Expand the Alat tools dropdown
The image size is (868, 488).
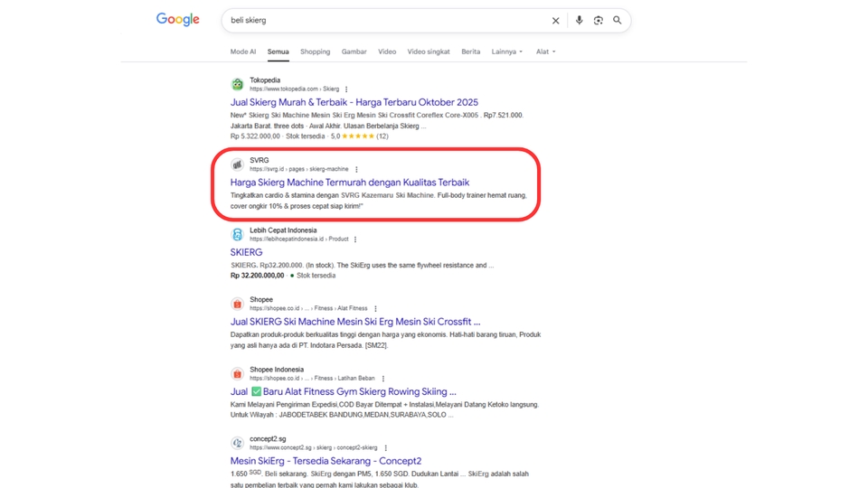click(x=545, y=52)
